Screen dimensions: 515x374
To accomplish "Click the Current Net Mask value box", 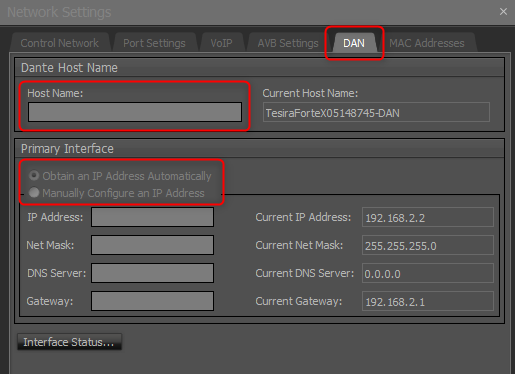I will tap(428, 245).
